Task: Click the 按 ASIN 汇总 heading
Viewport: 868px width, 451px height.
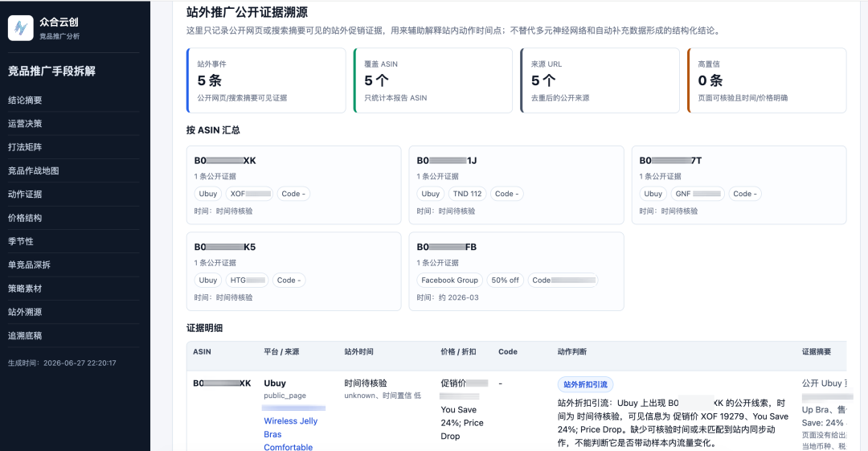Action: coord(213,130)
